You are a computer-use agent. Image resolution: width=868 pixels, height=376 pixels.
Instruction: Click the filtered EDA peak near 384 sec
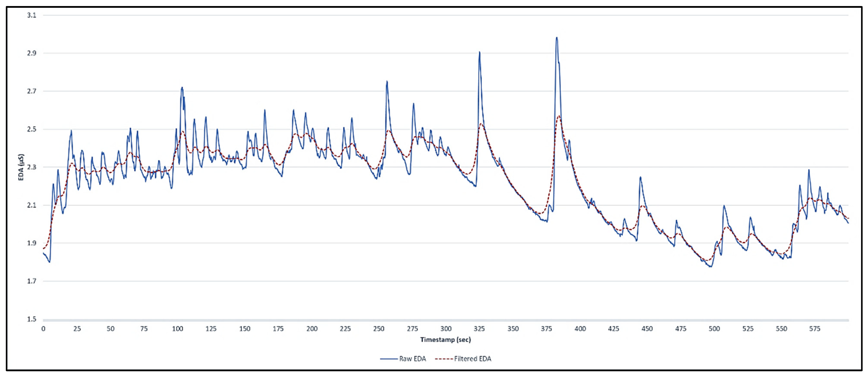(x=559, y=116)
